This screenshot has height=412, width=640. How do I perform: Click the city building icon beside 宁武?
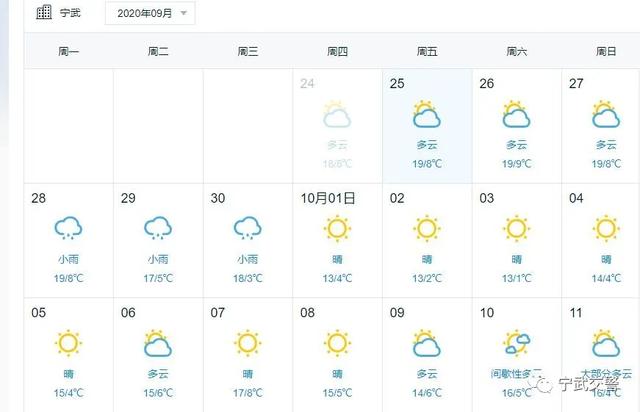pos(44,13)
